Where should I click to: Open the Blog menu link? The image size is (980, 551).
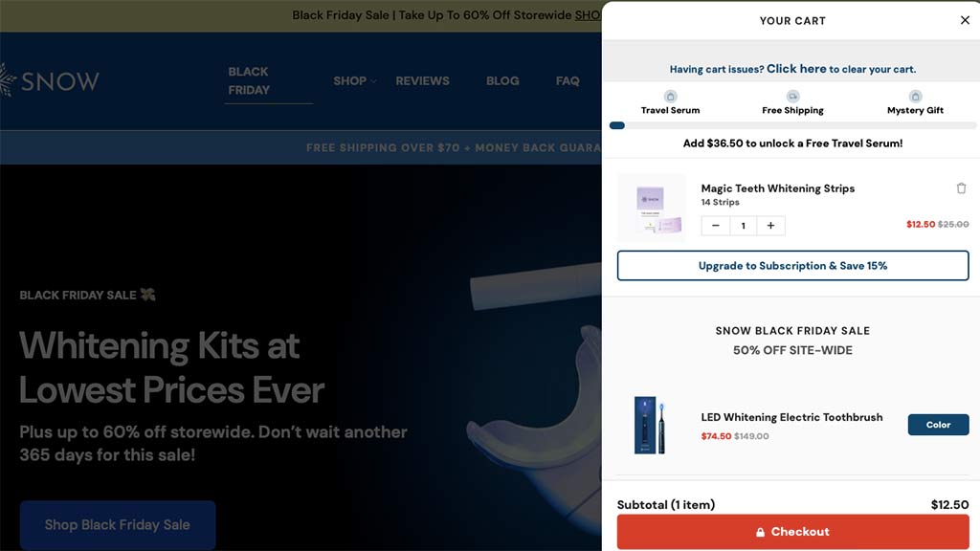[502, 81]
